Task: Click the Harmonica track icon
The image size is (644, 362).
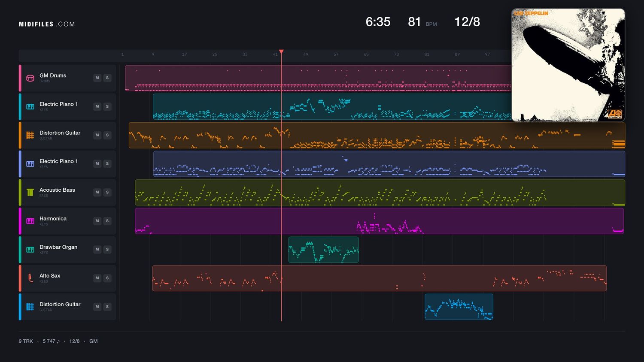Action: click(30, 221)
